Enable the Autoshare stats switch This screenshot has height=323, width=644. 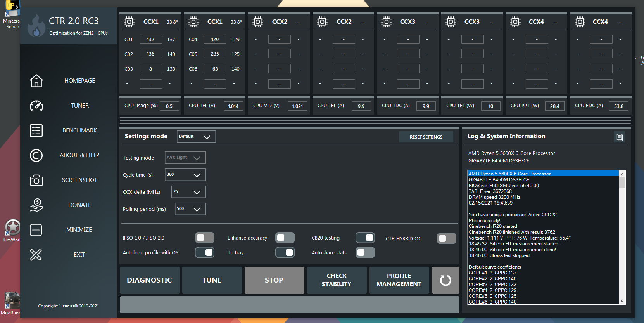(x=365, y=252)
